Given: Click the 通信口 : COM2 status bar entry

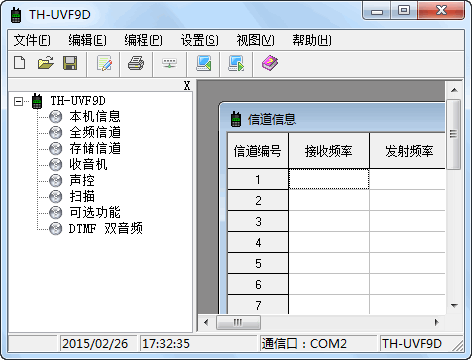Looking at the screenshot, I should (x=304, y=344).
